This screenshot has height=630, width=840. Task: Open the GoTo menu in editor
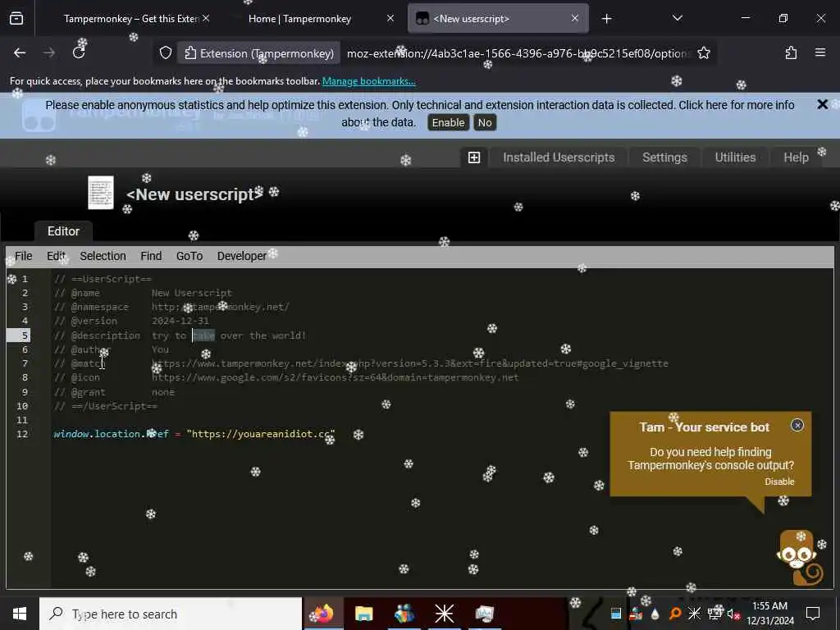tap(189, 256)
